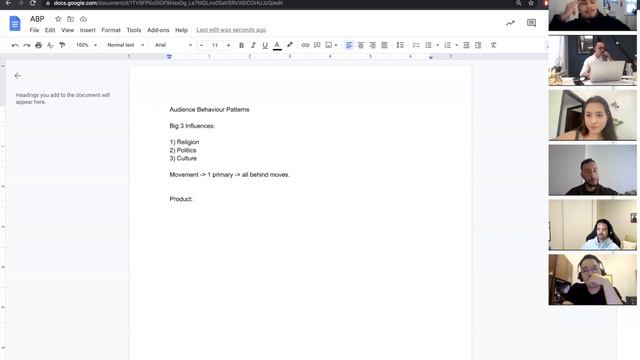This screenshot has width=640, height=360.
Task: Check the cloud save status icon
Action: point(83,19)
